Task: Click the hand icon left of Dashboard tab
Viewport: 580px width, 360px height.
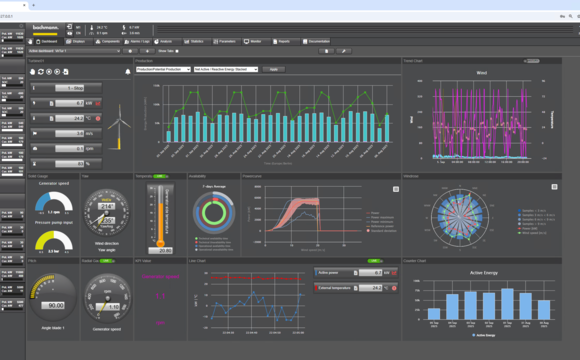Action: click(x=30, y=41)
